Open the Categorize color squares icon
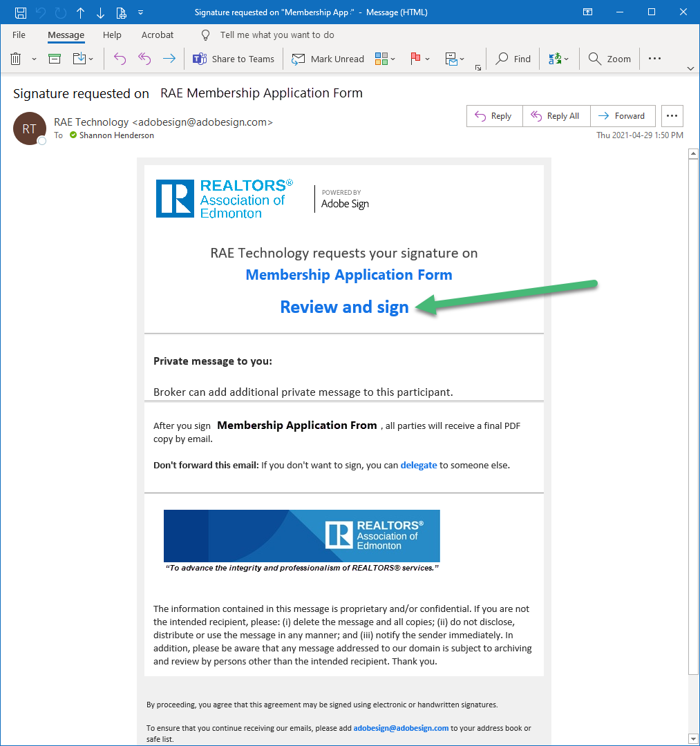 point(381,59)
